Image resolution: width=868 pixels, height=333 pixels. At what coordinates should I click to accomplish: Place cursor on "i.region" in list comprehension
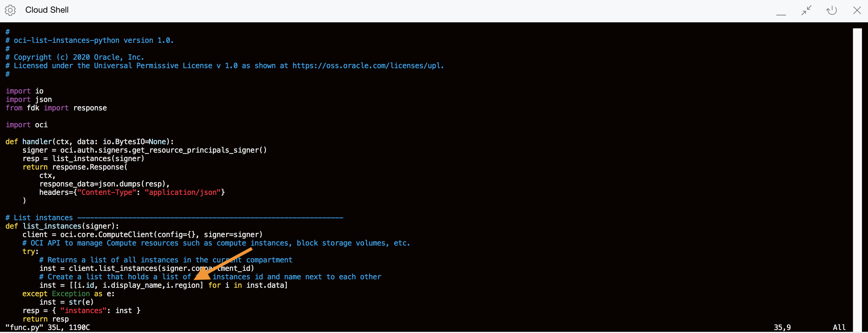(x=184, y=285)
